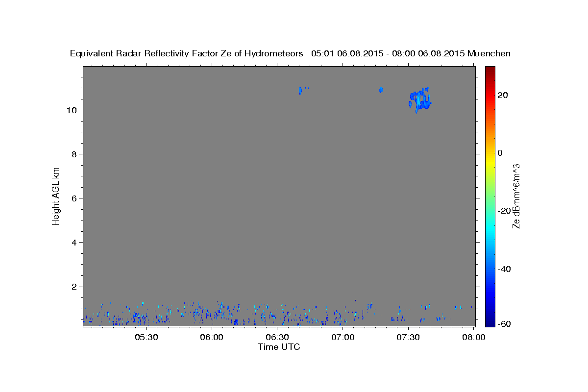Click the large cloud echo near 07:35
Image resolution: width=588 pixels, height=392 pixels.
[420, 100]
